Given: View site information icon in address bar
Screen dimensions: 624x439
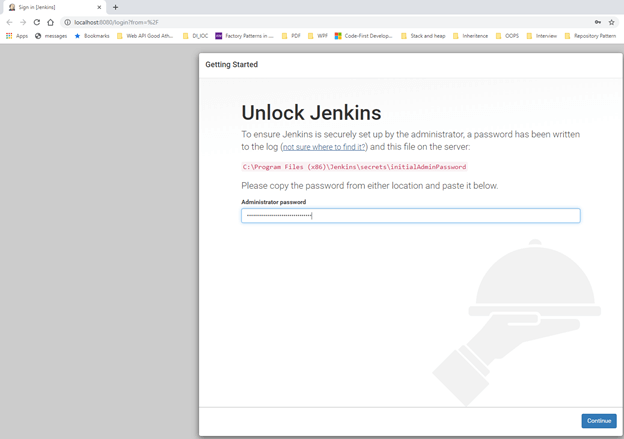Looking at the screenshot, I should coord(68,22).
